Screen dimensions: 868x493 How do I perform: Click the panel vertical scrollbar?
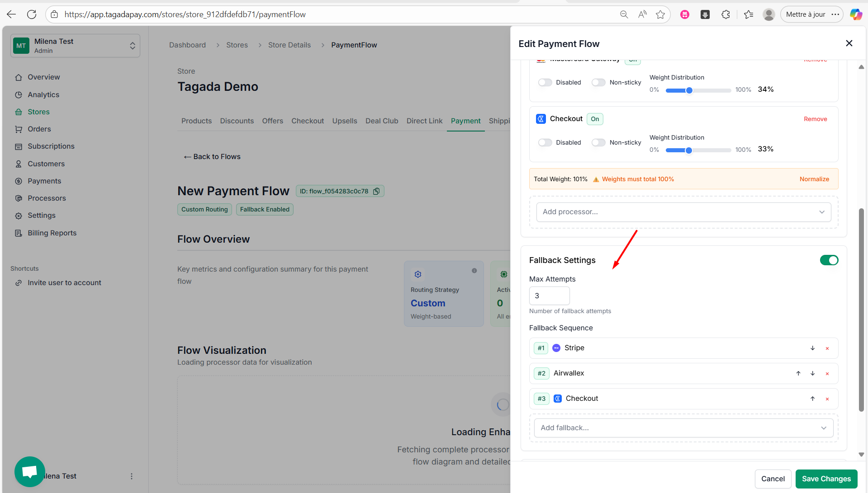[861, 310]
